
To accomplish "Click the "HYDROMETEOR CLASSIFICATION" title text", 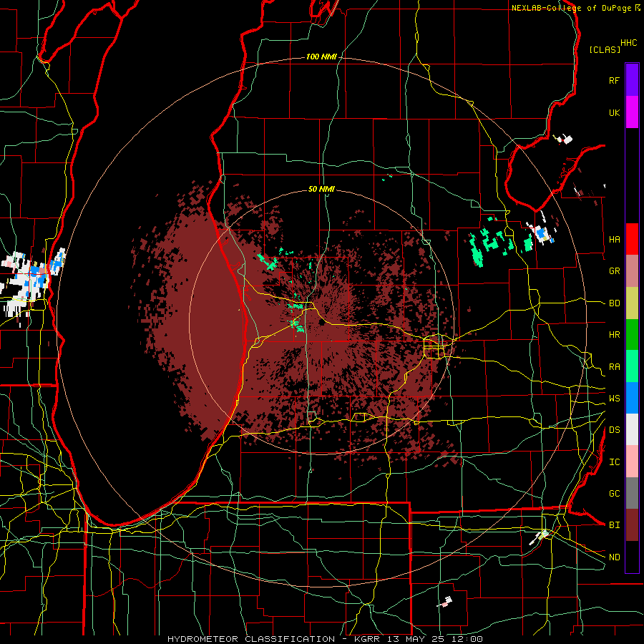I will click(x=251, y=639).
